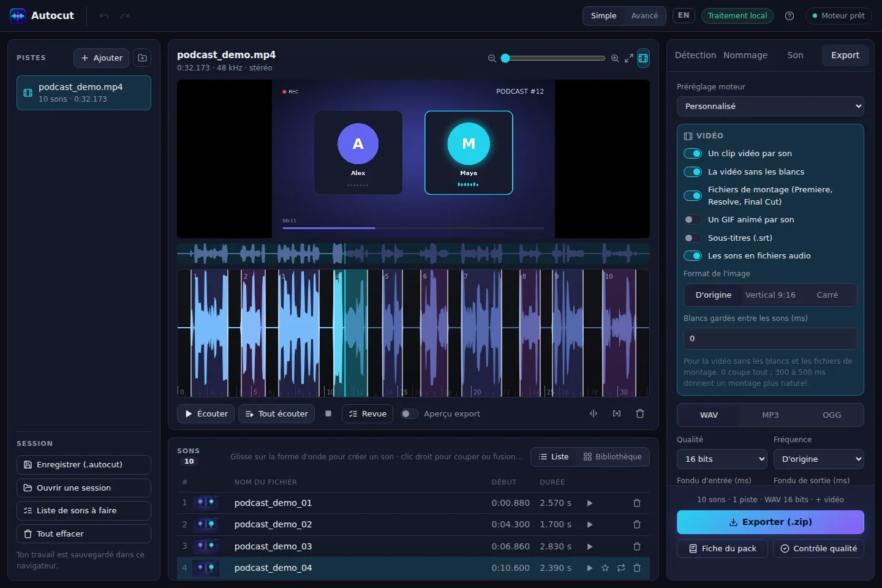Image resolution: width=882 pixels, height=588 pixels.
Task: Select the MP3 format tab
Action: tap(771, 415)
